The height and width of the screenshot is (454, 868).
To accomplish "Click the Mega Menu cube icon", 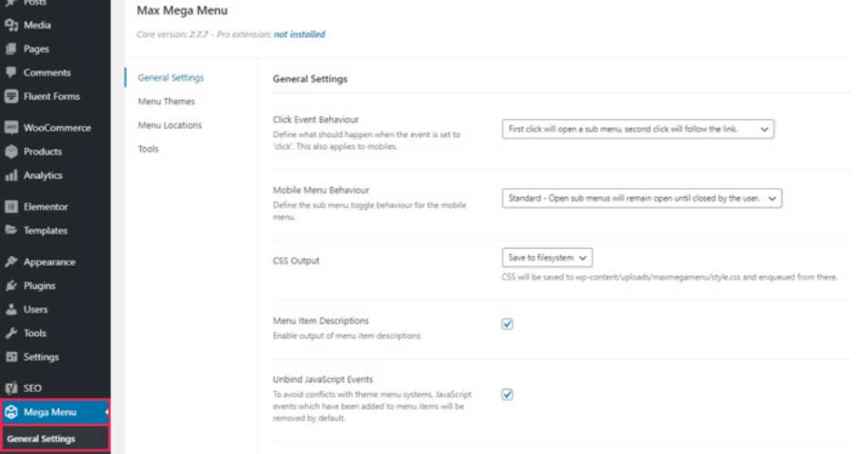I will pos(12,412).
